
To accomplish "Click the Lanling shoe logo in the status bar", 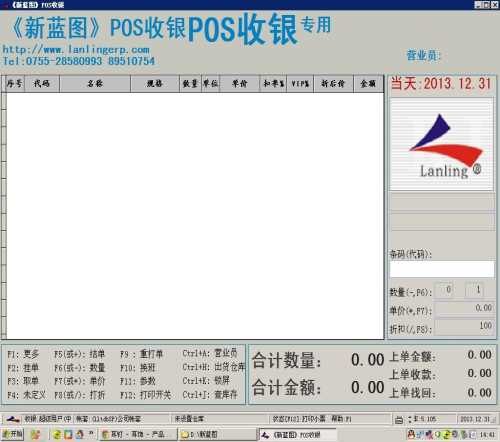I will point(13,419).
